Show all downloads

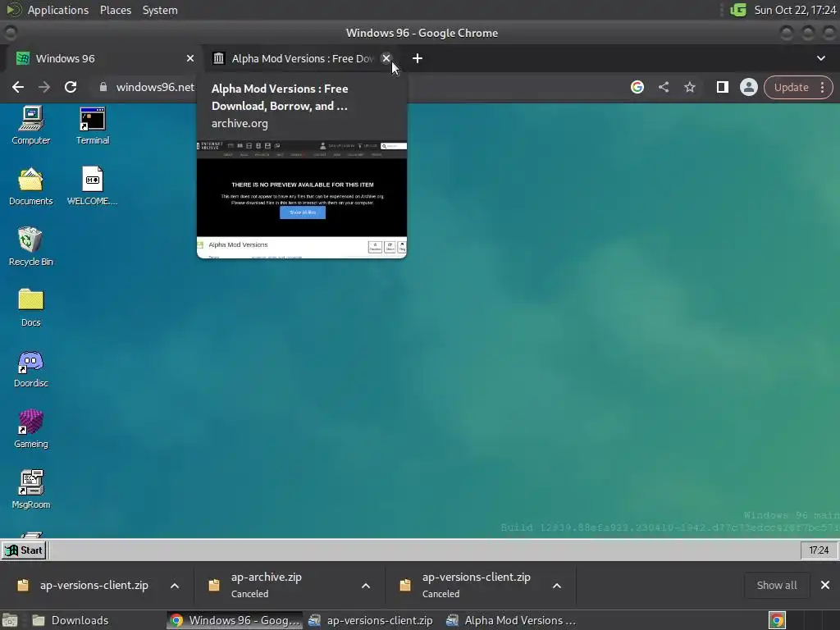click(776, 585)
